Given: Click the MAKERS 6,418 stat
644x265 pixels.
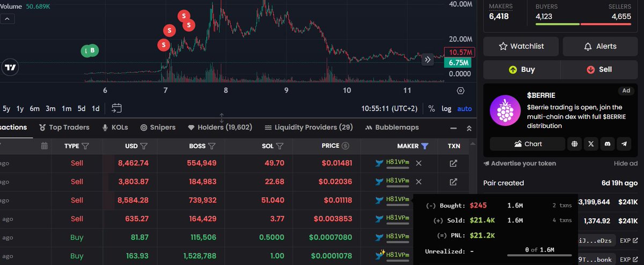Looking at the screenshot, I should (x=501, y=12).
